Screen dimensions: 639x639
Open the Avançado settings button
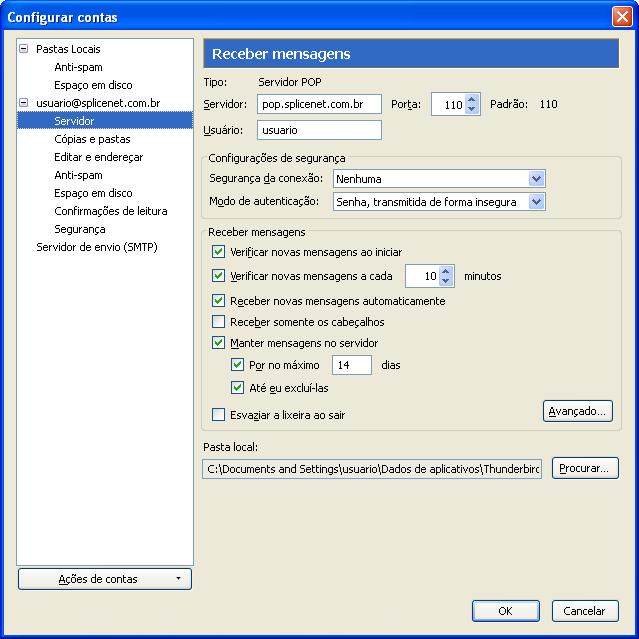577,411
